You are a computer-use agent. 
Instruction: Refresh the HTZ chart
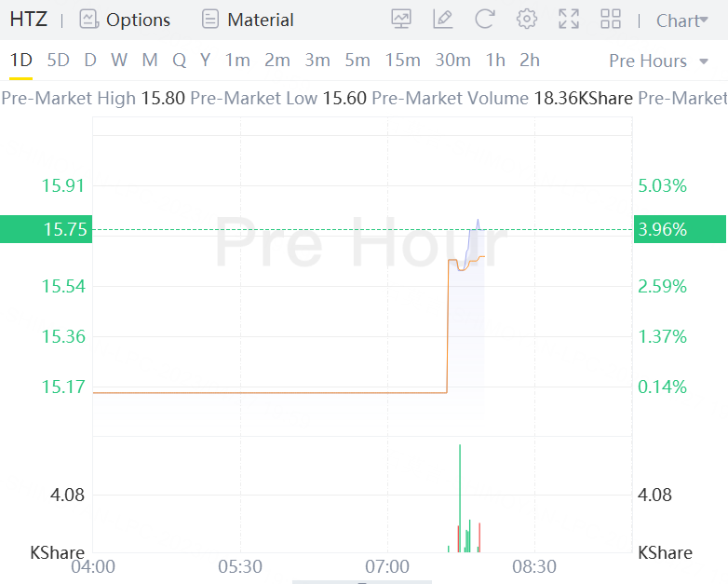click(x=484, y=20)
